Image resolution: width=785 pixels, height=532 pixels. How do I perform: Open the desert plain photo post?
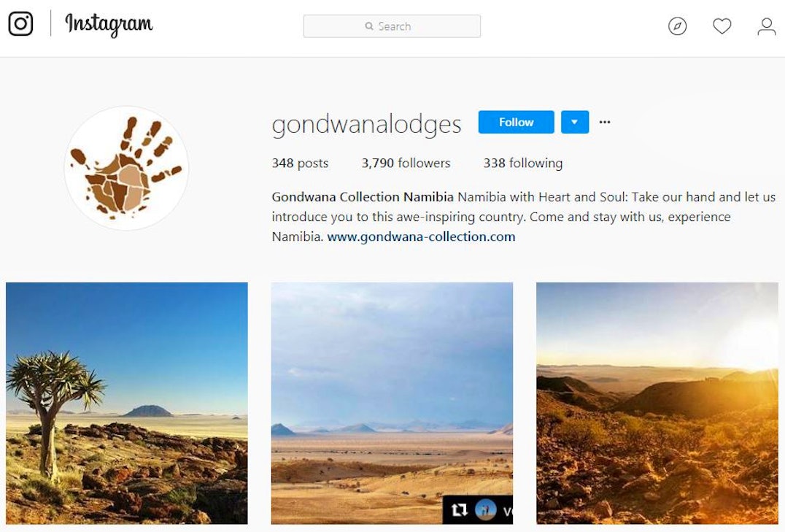pyautogui.click(x=392, y=404)
